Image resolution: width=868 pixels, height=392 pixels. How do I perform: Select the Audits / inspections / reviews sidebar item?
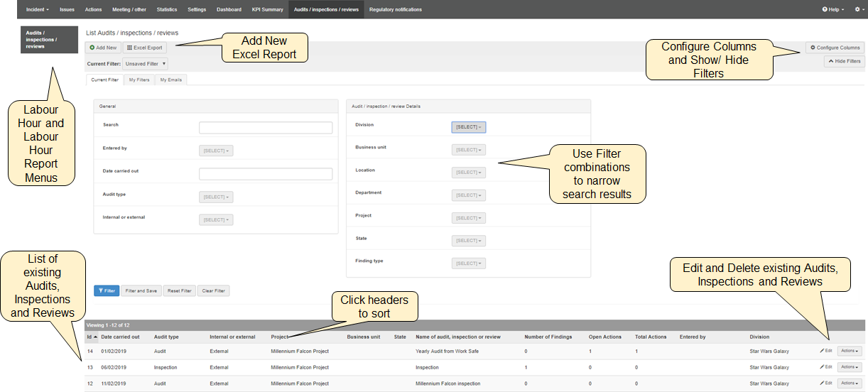(49, 40)
